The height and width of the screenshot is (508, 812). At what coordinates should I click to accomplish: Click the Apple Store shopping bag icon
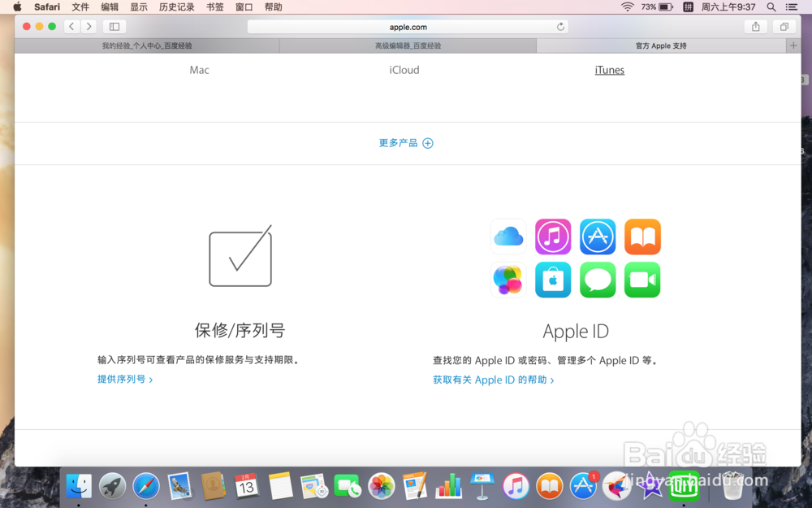click(553, 280)
